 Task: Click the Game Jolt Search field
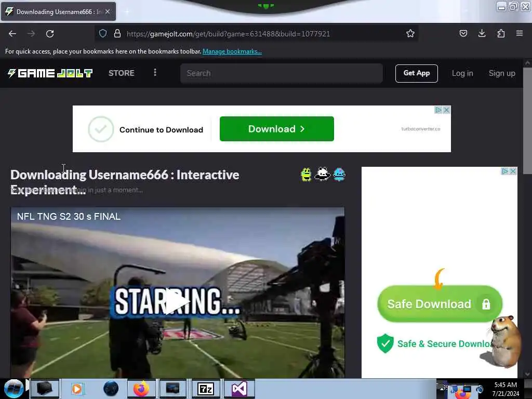click(282, 73)
